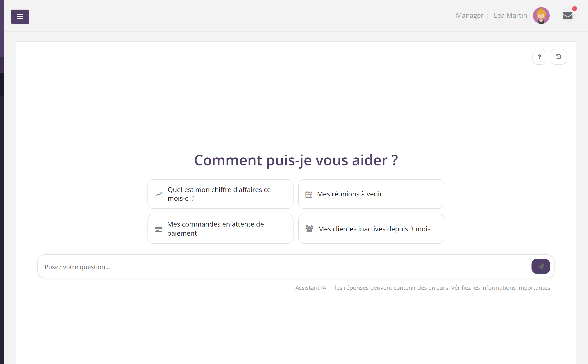
Task: Open the hamburger menu button
Action: 20,17
